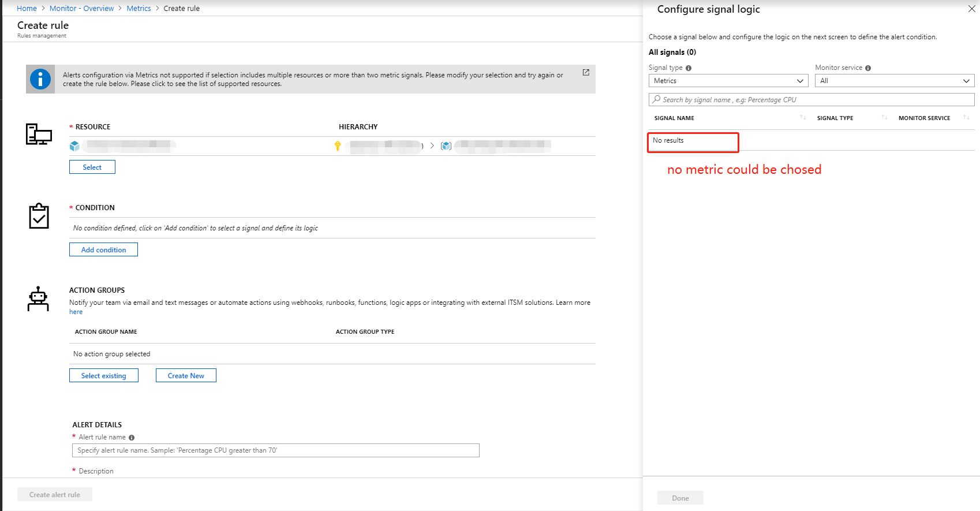Viewport: 980px width, 511px height.
Task: Click the 'No results' row text
Action: tap(668, 140)
